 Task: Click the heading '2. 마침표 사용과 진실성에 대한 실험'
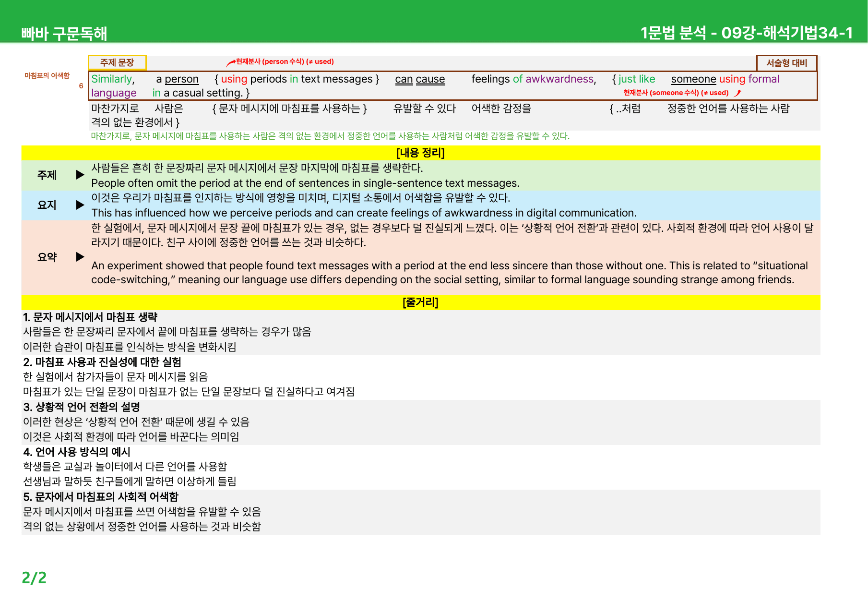(102, 362)
